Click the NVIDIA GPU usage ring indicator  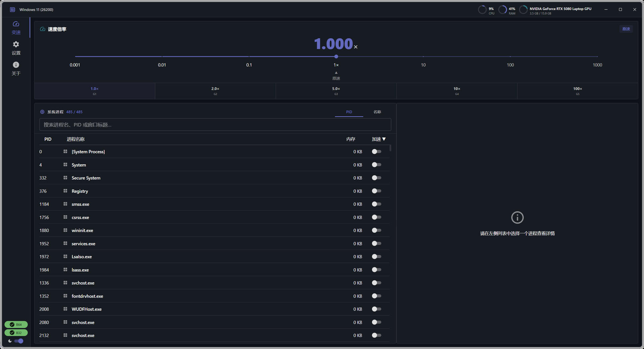(x=523, y=10)
